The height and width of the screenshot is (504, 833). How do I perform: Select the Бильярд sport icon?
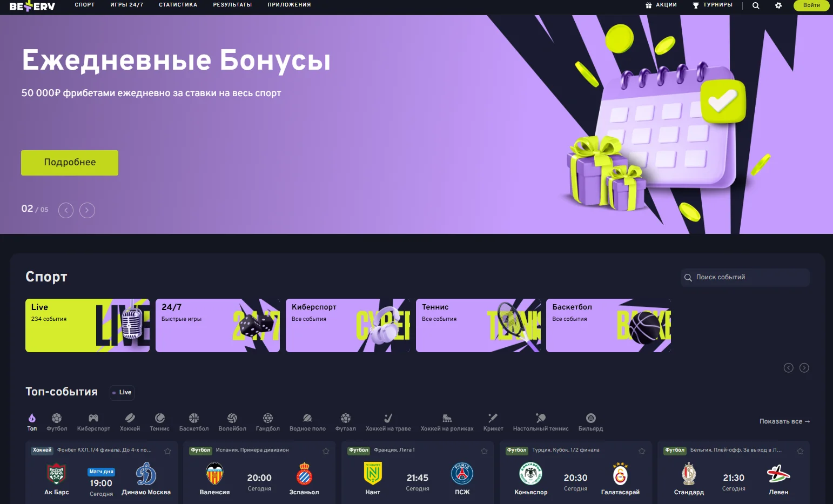coord(590,419)
